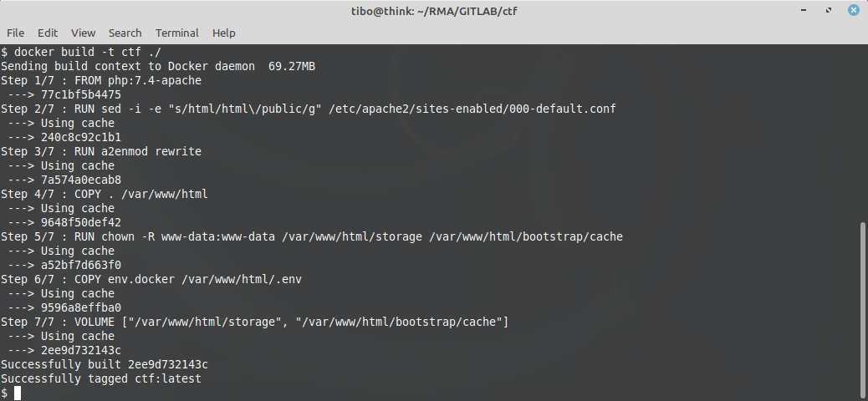Click the Step 7/7 VOLUME line
868x401 pixels.
coord(255,322)
